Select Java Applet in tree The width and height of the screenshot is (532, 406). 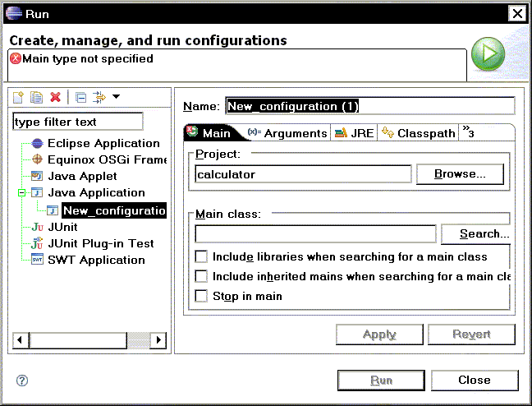82,176
